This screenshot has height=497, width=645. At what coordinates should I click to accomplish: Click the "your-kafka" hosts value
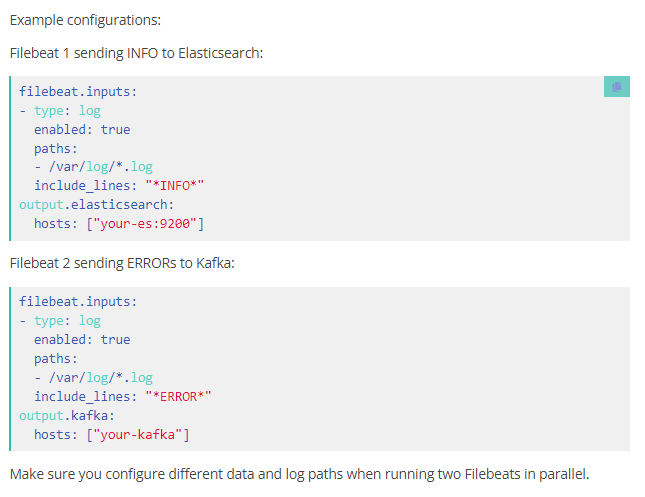[x=137, y=434]
